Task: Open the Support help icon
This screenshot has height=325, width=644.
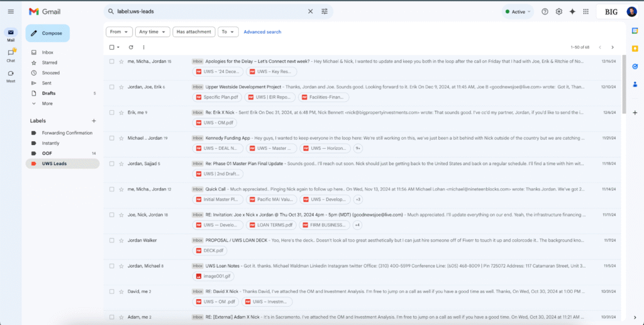Action: [545, 11]
